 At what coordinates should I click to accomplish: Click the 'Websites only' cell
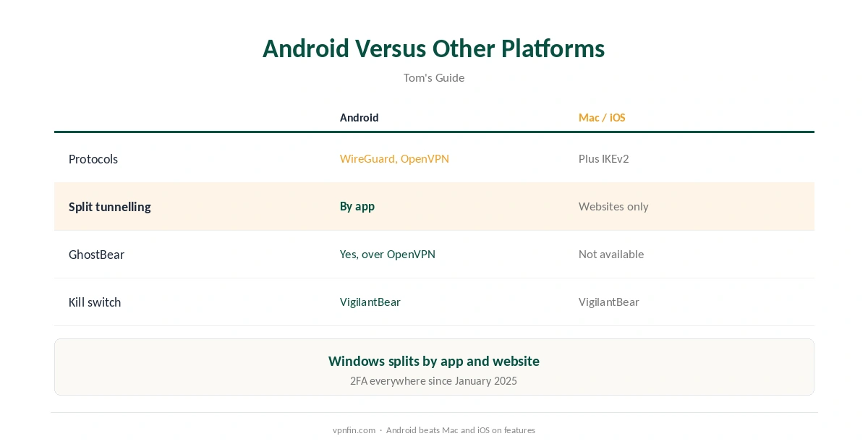[613, 207]
